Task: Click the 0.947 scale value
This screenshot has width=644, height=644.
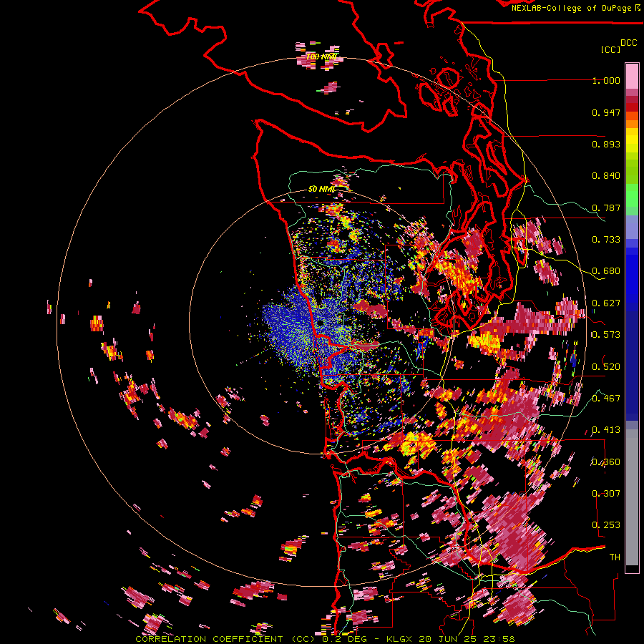Action: pos(606,112)
